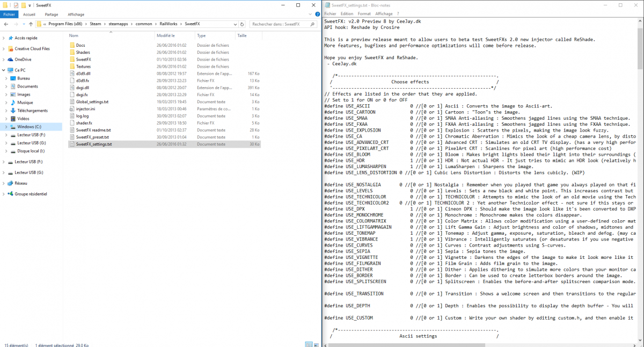Expand the Explorer ribbon

(310, 15)
